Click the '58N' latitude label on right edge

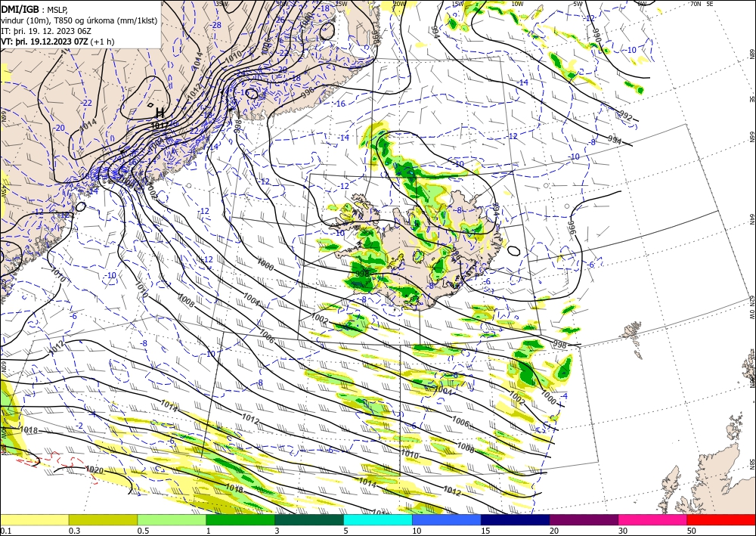(751, 463)
